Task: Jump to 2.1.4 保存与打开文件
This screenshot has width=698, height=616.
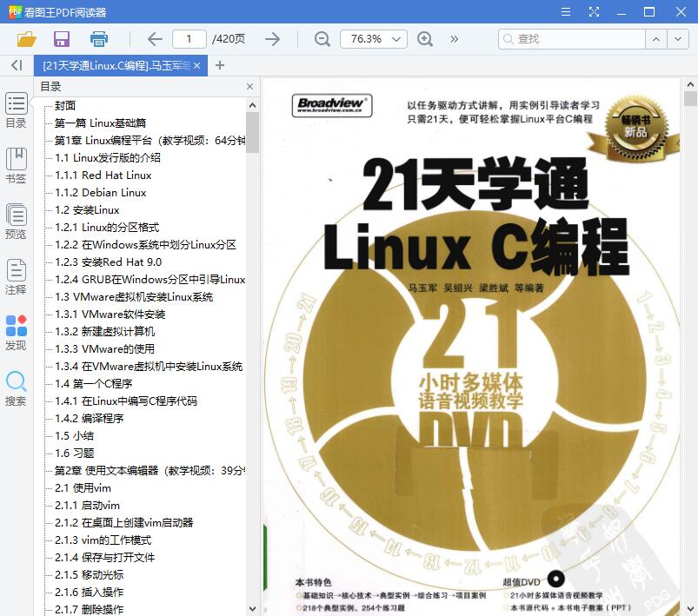Action: pos(105,557)
